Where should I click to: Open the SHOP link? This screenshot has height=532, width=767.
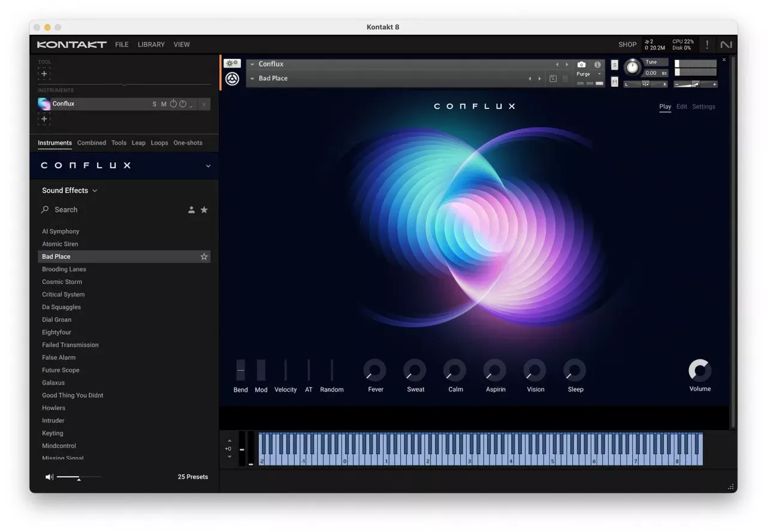627,44
